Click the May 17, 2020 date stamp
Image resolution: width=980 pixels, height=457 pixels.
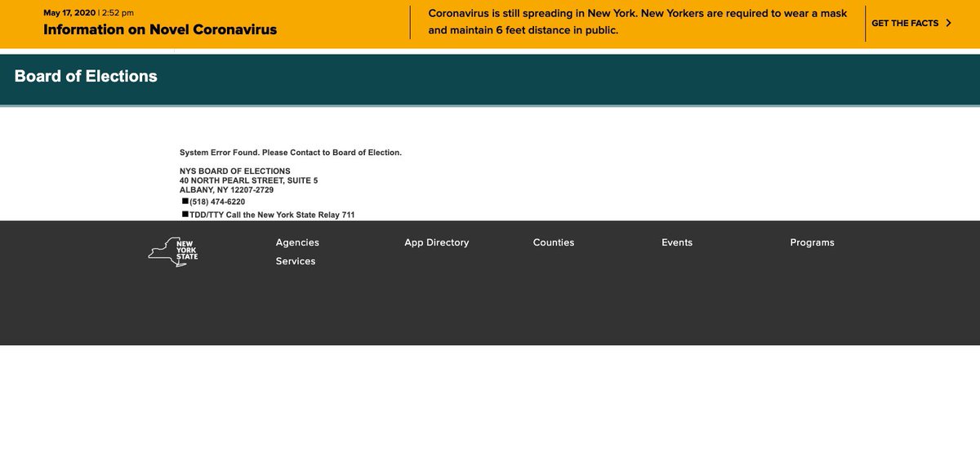pos(69,12)
